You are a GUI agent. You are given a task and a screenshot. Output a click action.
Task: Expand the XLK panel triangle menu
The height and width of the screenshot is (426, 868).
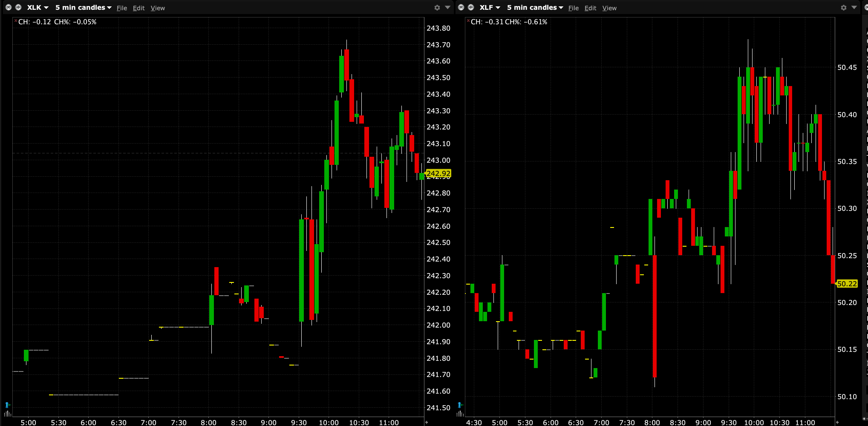point(447,8)
